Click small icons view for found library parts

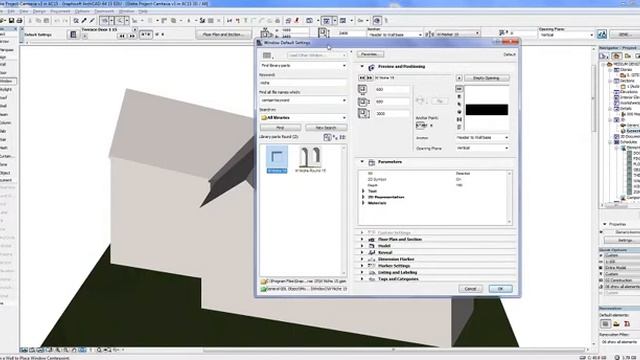[336, 138]
